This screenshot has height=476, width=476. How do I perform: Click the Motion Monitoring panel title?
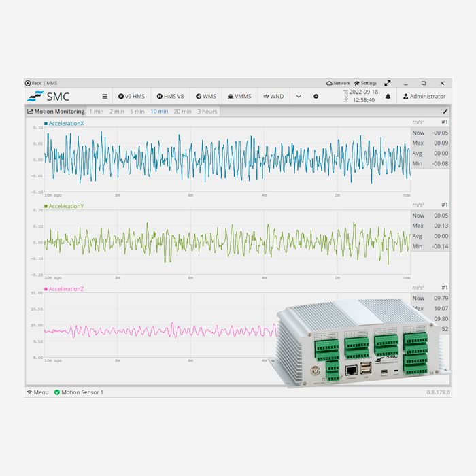coord(56,112)
